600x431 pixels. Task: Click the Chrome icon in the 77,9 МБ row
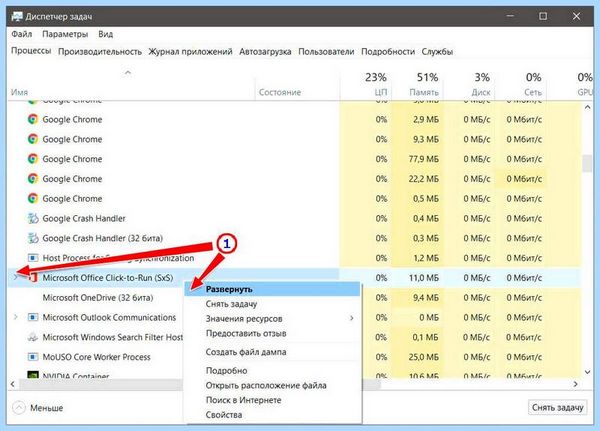(33, 159)
